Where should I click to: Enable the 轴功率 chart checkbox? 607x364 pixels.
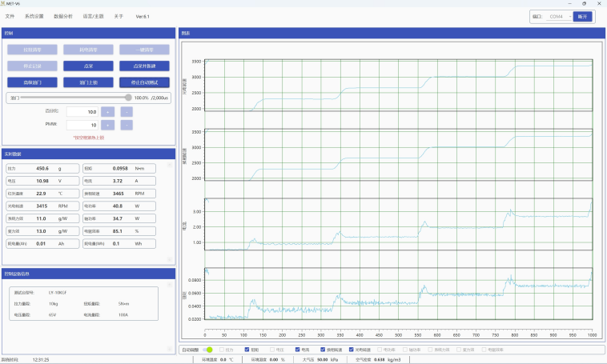pos(405,350)
